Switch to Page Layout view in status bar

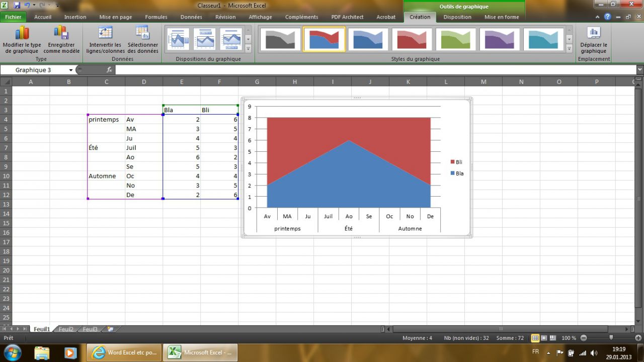click(544, 338)
